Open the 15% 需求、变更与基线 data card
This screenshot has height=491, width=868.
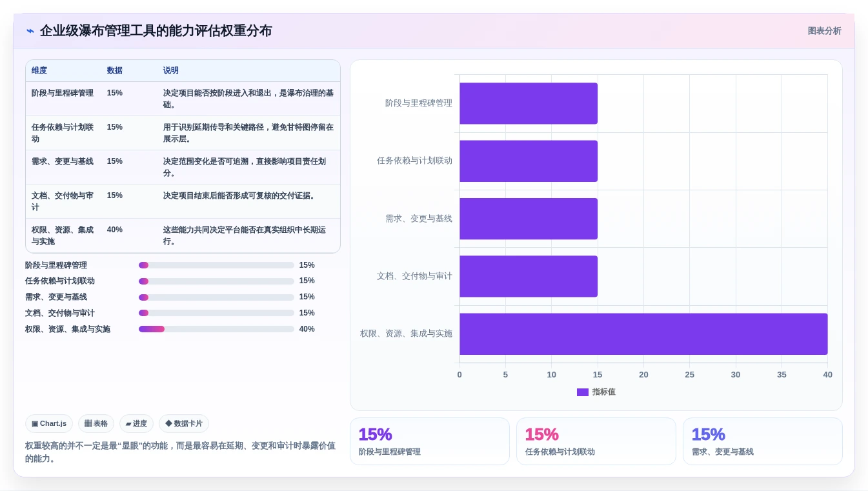(x=763, y=441)
